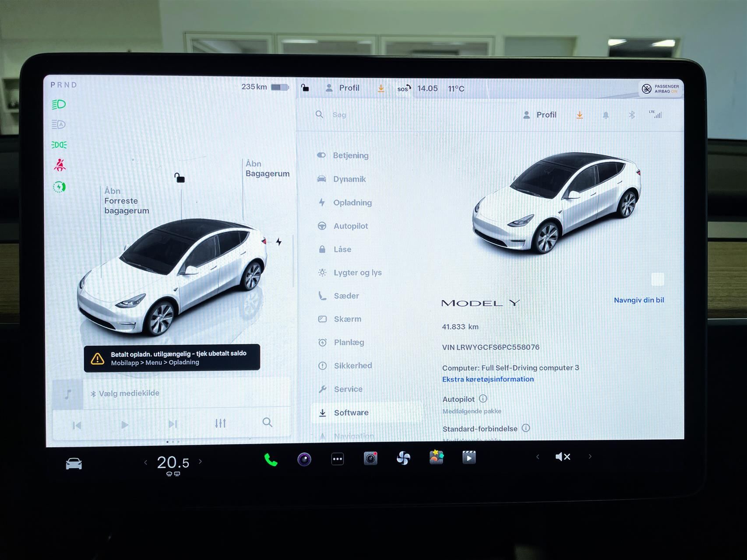Screen dimensions: 747x560
Task: Open the Service settings section
Action: [x=348, y=389]
